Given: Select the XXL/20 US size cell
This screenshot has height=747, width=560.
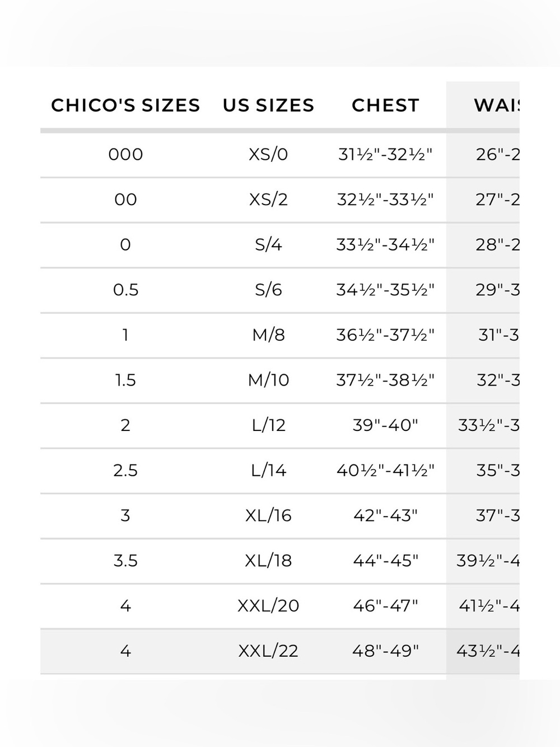Looking at the screenshot, I should pos(268,606).
